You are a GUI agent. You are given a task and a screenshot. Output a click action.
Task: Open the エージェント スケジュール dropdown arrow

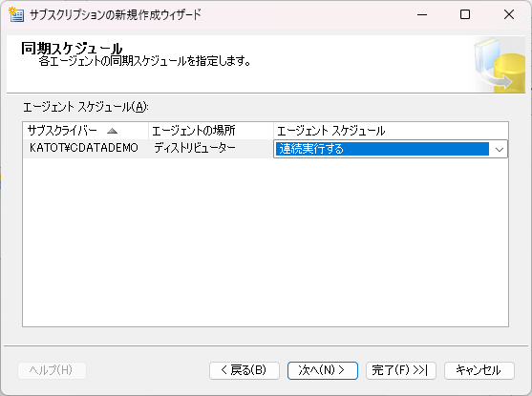tap(500, 149)
